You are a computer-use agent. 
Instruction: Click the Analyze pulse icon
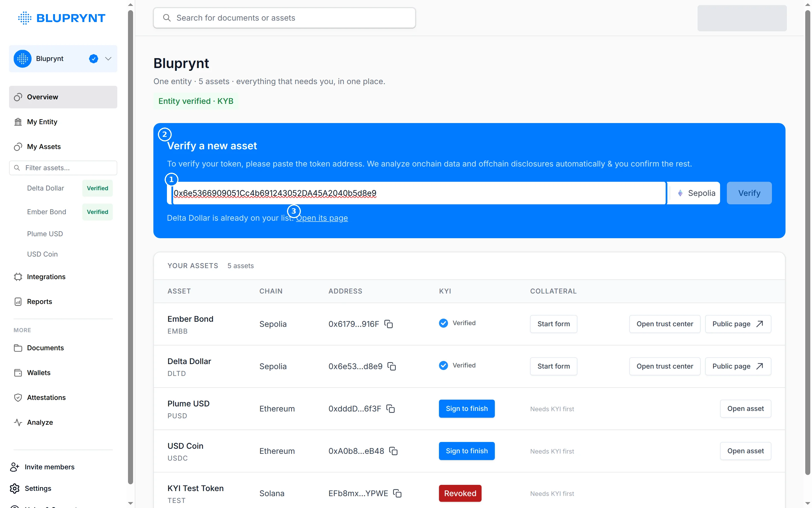[x=18, y=422]
